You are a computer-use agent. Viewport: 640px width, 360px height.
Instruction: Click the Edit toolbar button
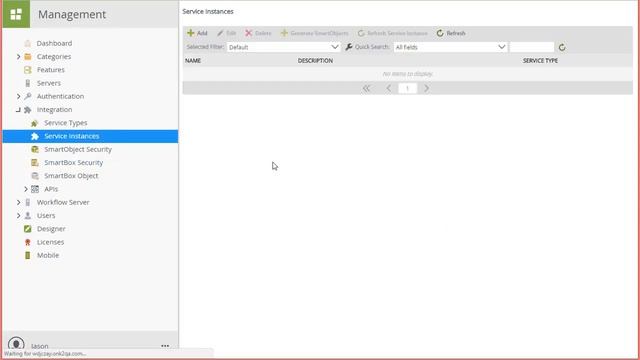[227, 33]
